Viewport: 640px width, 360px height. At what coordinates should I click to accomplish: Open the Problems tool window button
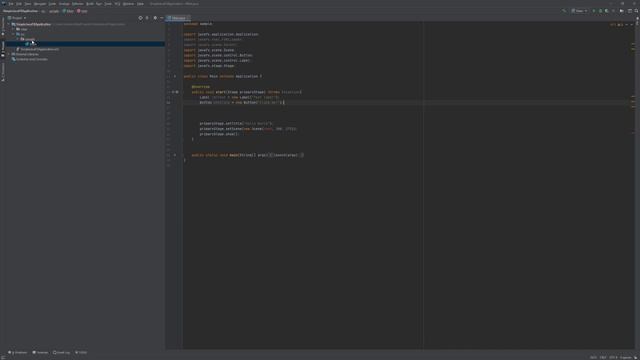(18, 353)
